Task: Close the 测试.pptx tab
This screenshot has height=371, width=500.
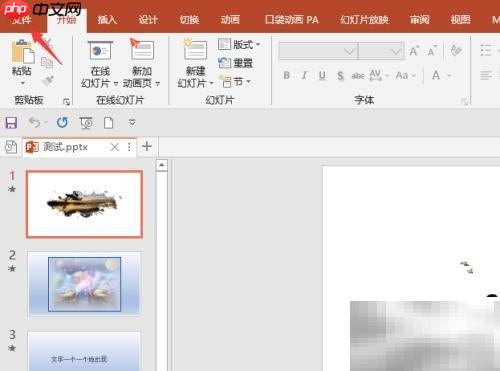Action: click(115, 147)
